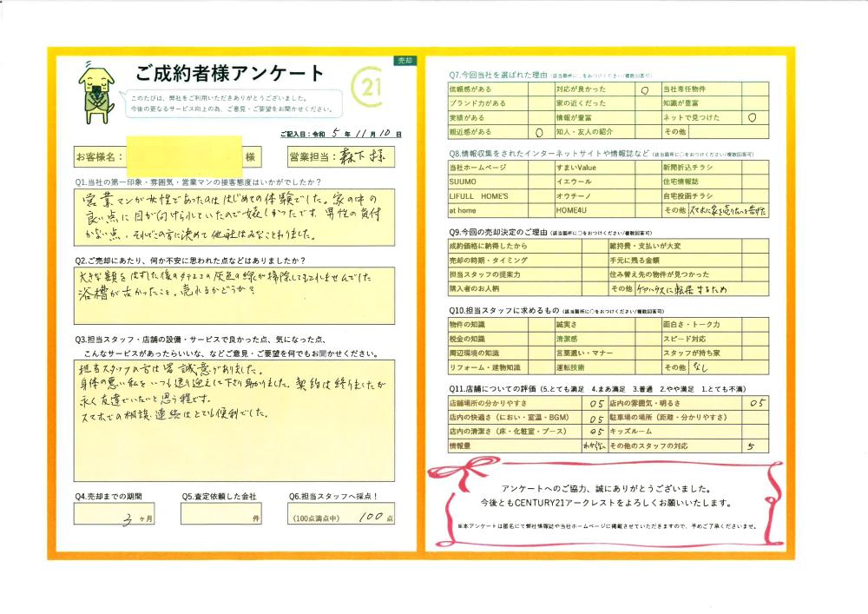The height and width of the screenshot is (614, 868).
Task: Toggle the circled ネットで見つけた checkbox
Action: point(752,117)
